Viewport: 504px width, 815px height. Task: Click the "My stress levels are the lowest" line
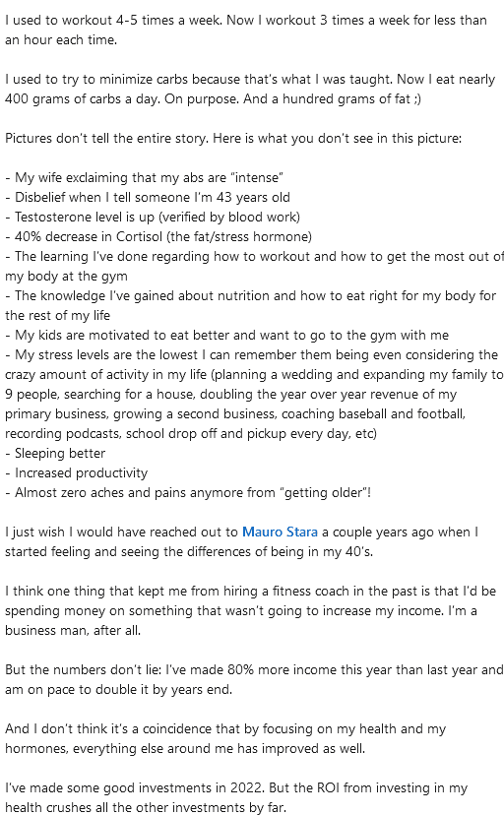(251, 355)
